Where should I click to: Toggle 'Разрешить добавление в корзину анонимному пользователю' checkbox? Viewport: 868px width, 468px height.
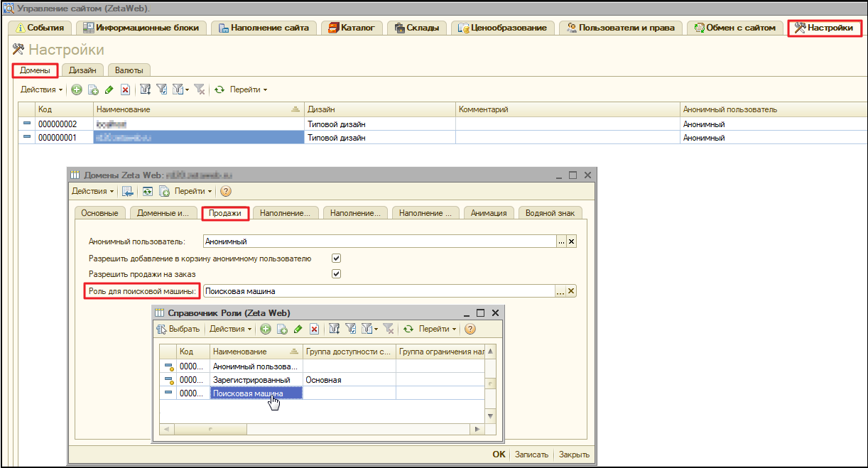point(337,259)
